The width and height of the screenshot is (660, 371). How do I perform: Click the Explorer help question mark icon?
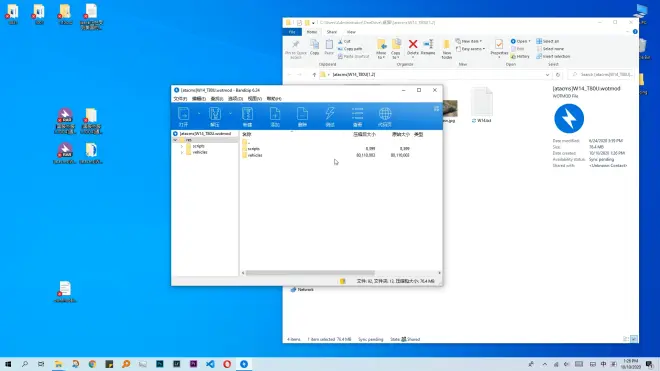click(635, 32)
